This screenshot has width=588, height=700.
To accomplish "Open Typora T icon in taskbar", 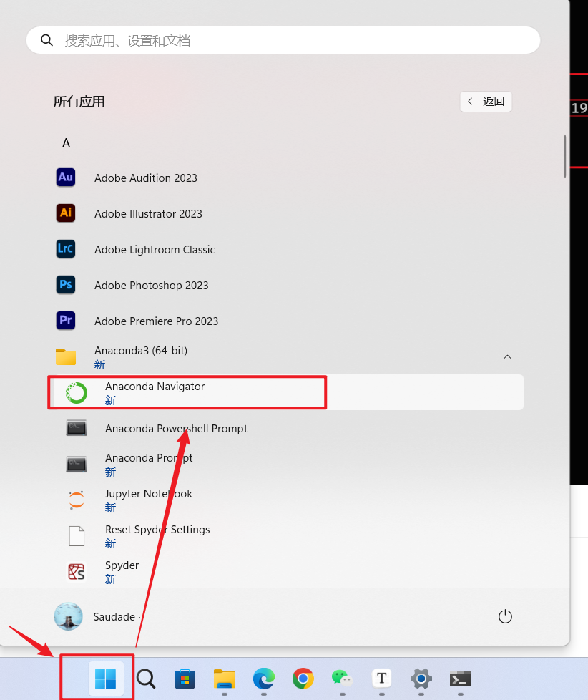I will tap(381, 679).
